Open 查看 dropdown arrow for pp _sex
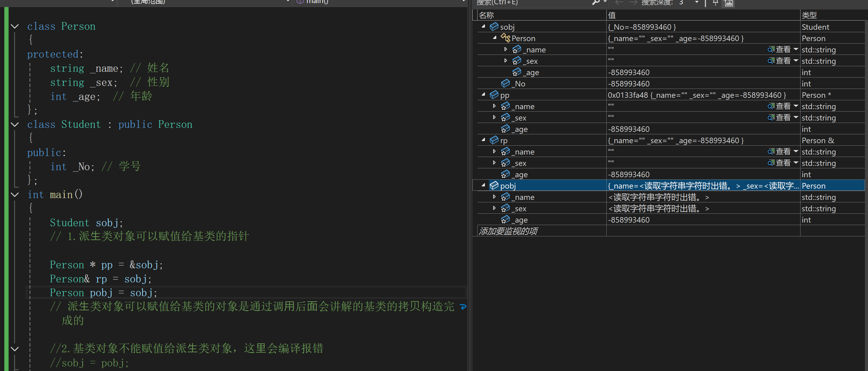 click(796, 117)
